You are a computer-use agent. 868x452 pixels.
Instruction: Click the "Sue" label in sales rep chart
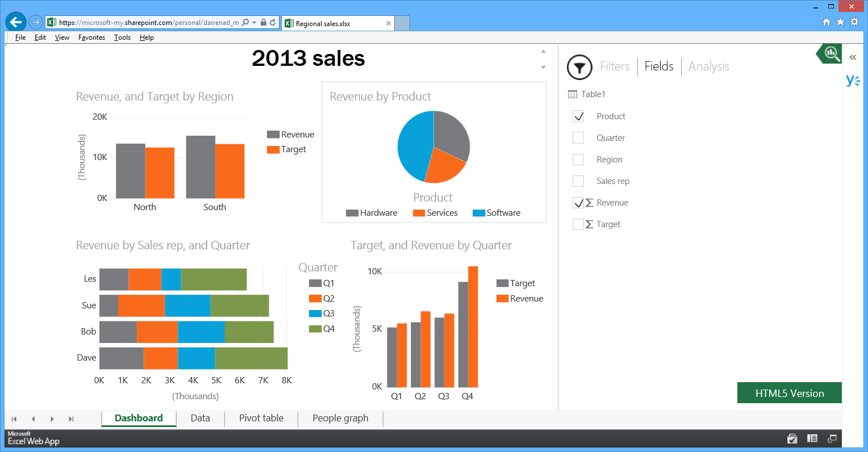pos(89,305)
